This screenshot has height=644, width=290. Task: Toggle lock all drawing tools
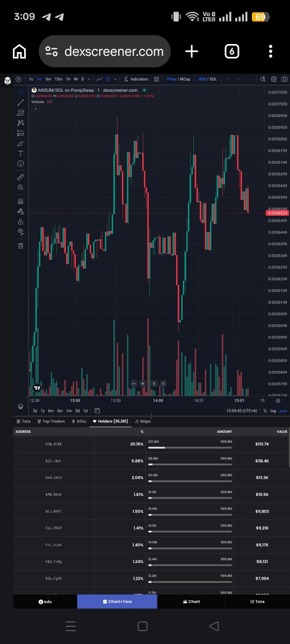(x=20, y=222)
